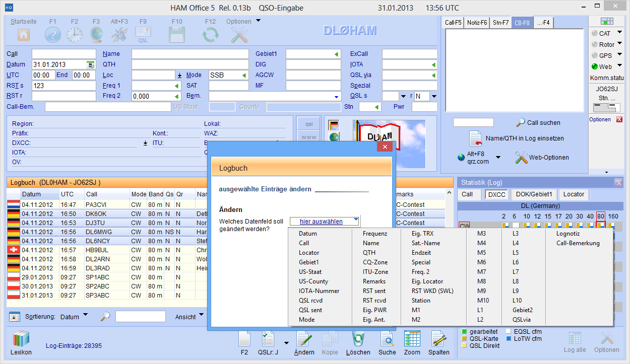This screenshot has height=364, width=630.
Task: Toggle the green Web status indicator
Action: pyautogui.click(x=595, y=66)
